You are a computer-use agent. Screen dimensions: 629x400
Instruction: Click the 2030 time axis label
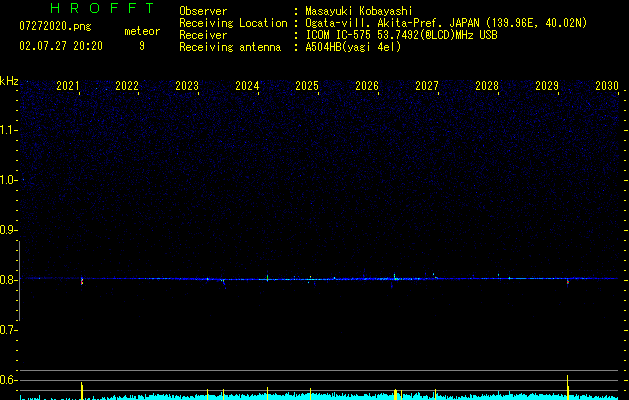point(607,86)
